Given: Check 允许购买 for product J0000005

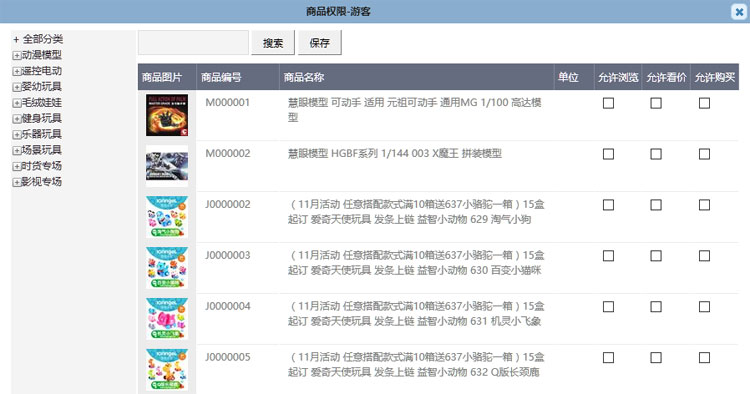Looking at the screenshot, I should click(x=704, y=358).
